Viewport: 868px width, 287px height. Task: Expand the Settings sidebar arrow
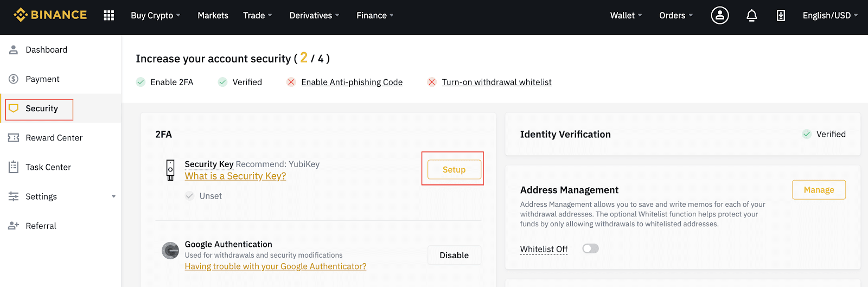[113, 196]
